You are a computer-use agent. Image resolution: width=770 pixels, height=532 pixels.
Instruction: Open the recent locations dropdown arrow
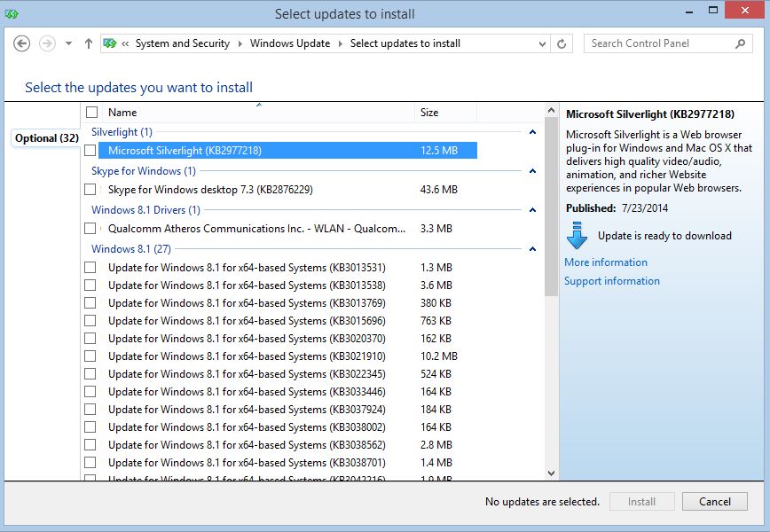coord(69,43)
